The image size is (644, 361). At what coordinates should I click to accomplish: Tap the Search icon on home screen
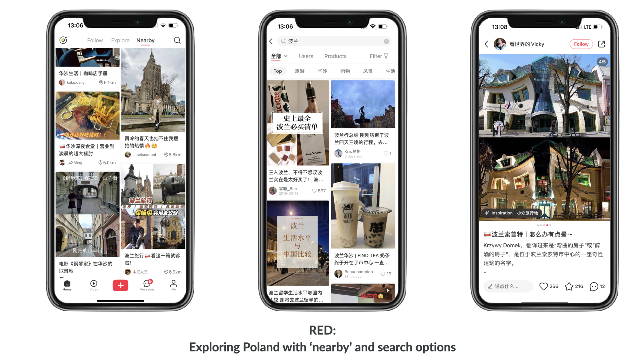click(177, 41)
